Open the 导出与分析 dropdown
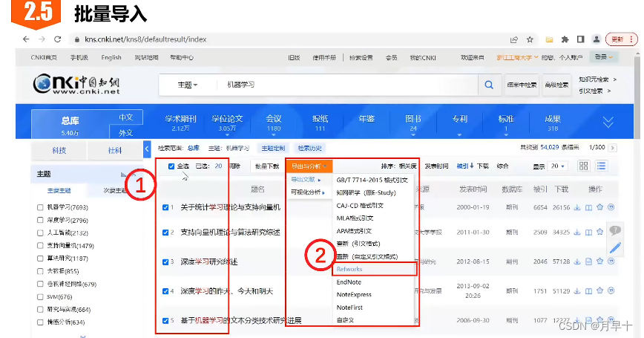644x338 pixels. 309,166
